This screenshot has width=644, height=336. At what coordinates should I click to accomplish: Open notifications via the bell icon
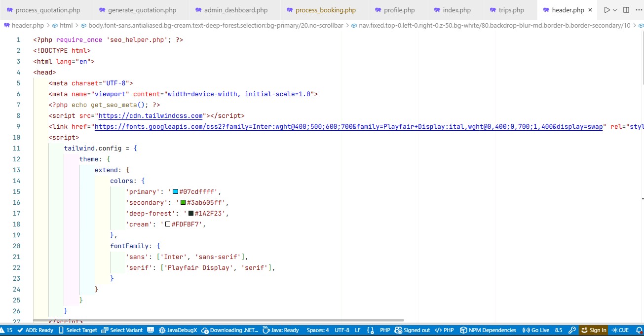point(640,330)
